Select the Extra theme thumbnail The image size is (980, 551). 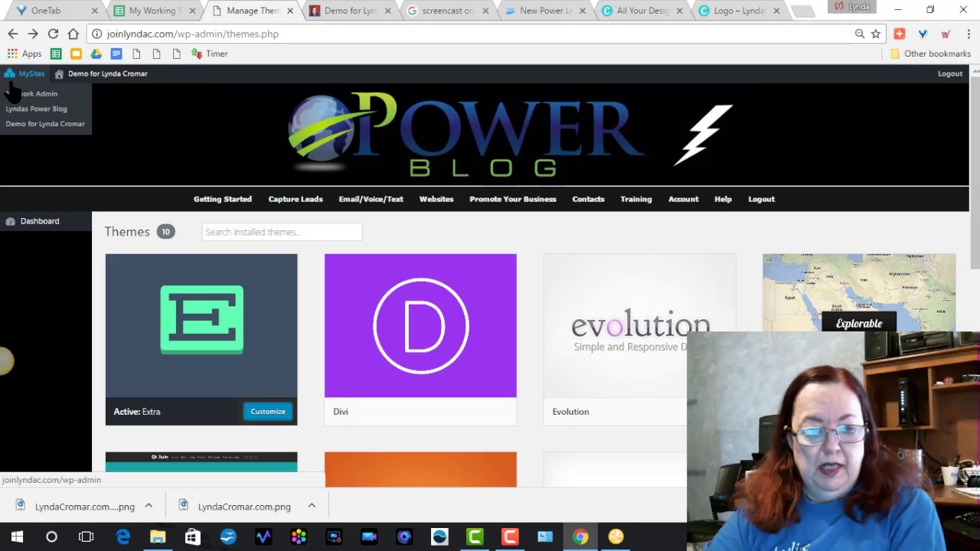click(x=201, y=325)
